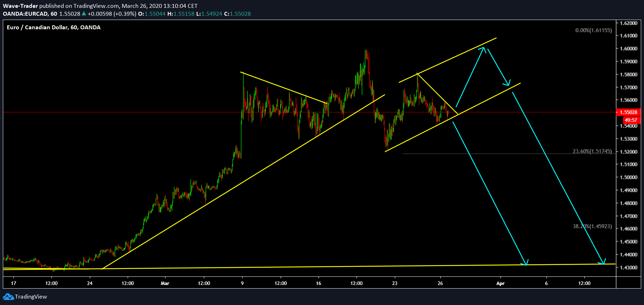
Task: Click the +0.00598 (+0.39%) change value
Action: click(112, 14)
